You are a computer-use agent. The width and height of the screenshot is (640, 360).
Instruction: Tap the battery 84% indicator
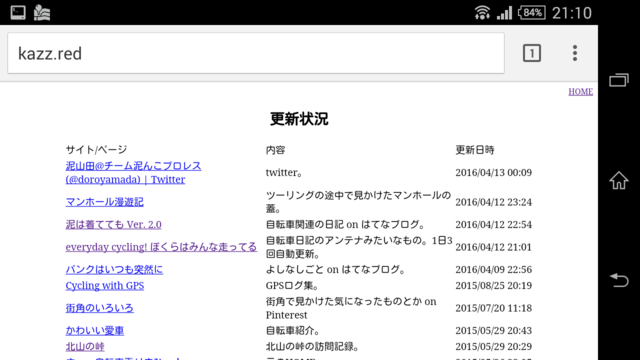[x=532, y=13]
